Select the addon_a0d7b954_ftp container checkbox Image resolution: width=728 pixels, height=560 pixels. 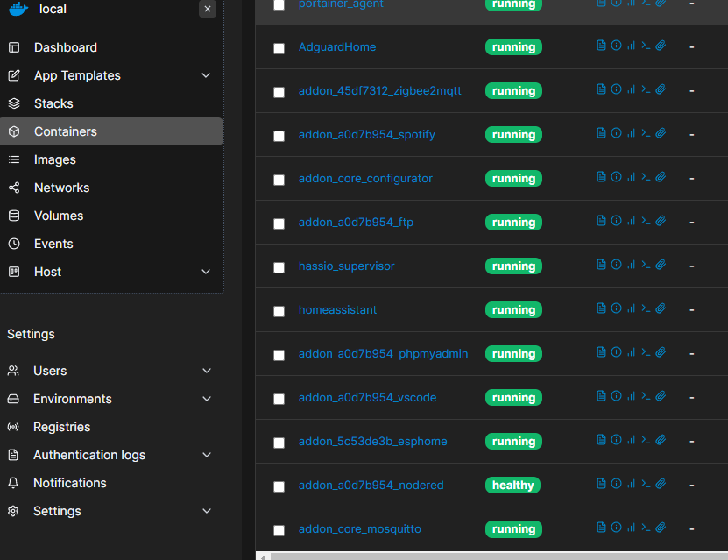tap(279, 223)
